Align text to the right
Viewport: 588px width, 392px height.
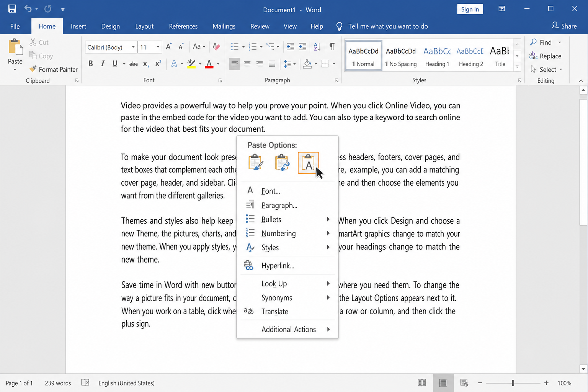tap(260, 64)
